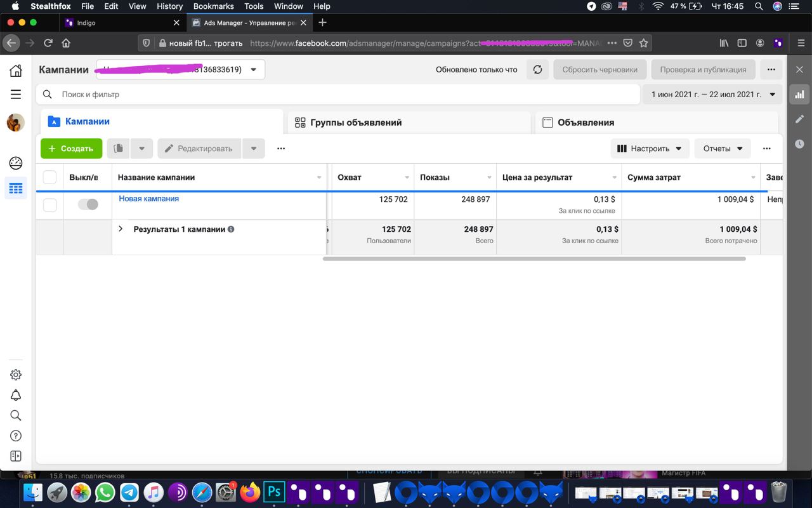Open more options dots next to Edit
Screen dimensions: 812x508
pos(281,149)
